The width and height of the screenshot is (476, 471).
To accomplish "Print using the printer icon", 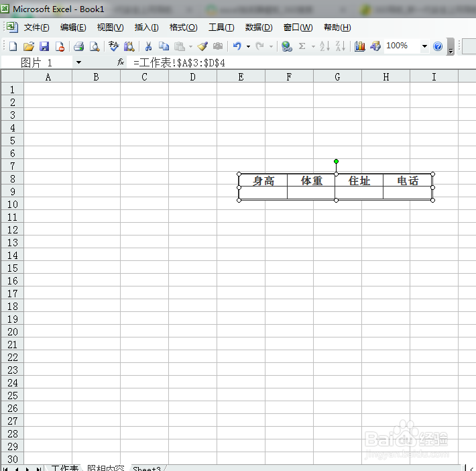I will click(x=79, y=46).
